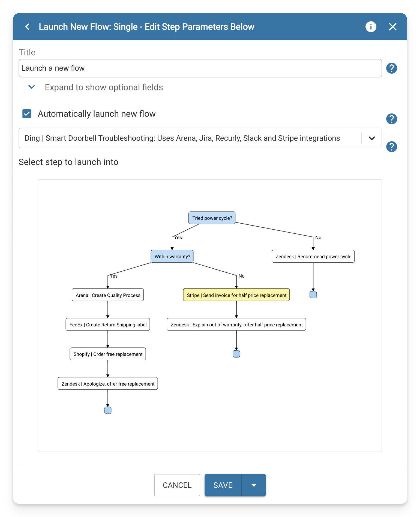This screenshot has width=420, height=517.
Task: Close the Launch New Flow dialog
Action: tap(392, 27)
